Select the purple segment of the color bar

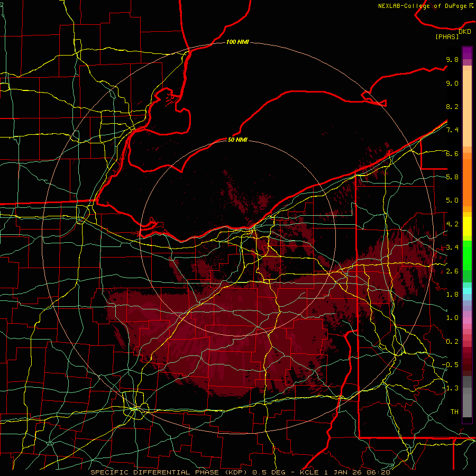click(467, 53)
